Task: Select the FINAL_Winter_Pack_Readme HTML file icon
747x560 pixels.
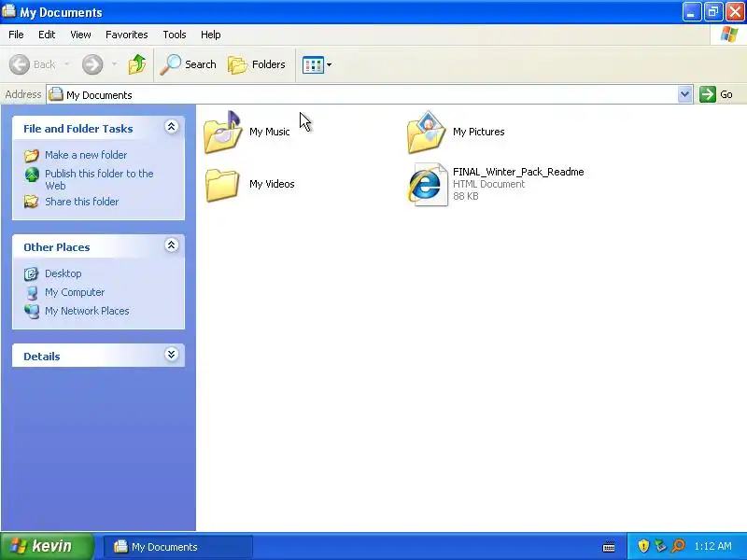Action: (428, 185)
